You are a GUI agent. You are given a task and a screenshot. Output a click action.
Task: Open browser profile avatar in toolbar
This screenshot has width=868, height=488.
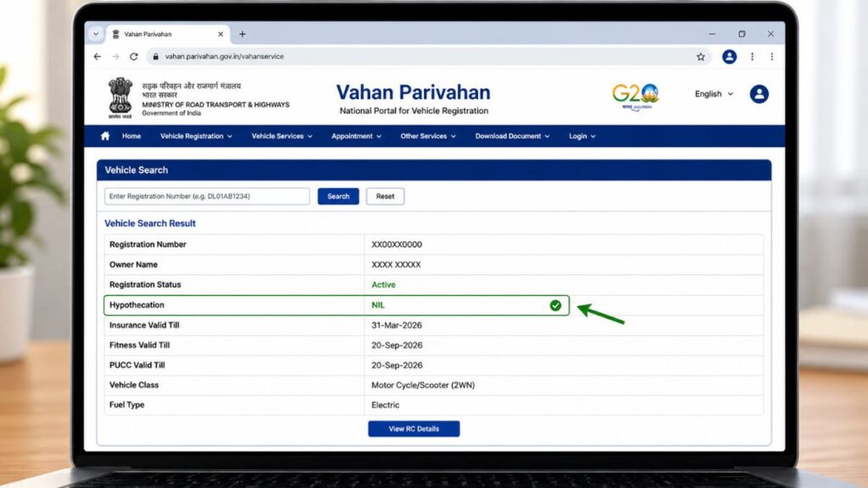729,57
